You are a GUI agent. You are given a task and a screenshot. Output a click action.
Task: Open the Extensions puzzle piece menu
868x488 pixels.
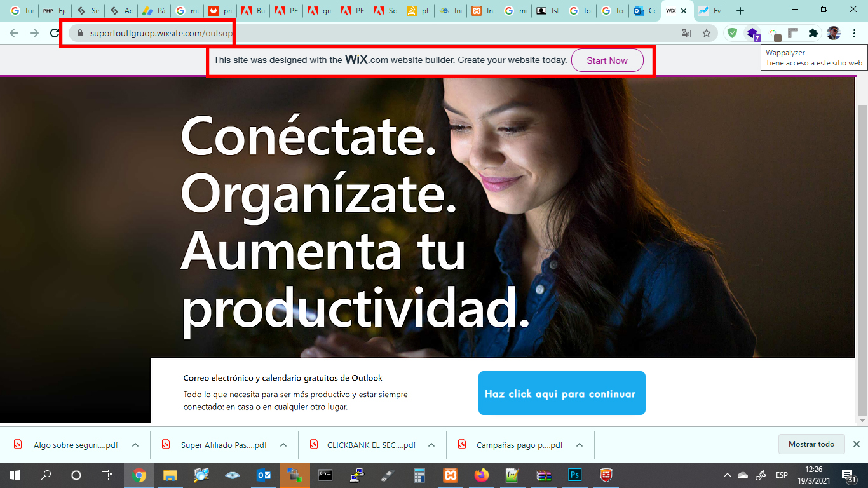pos(813,34)
